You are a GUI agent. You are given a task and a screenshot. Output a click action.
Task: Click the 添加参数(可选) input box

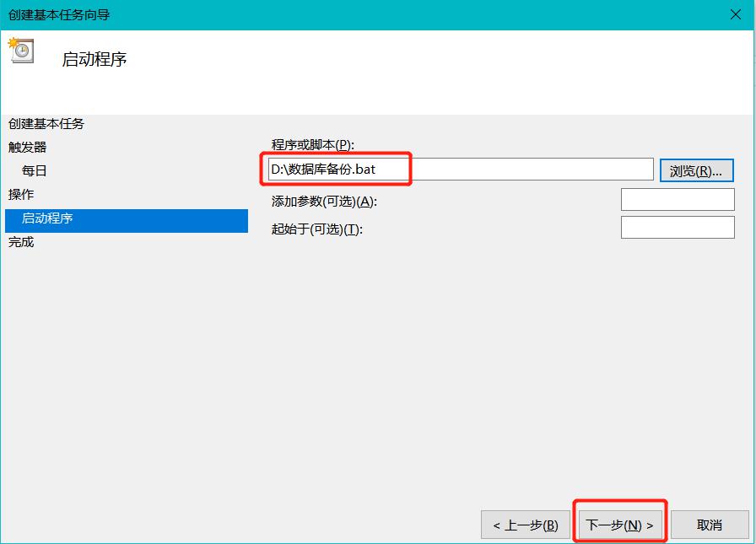click(x=678, y=200)
